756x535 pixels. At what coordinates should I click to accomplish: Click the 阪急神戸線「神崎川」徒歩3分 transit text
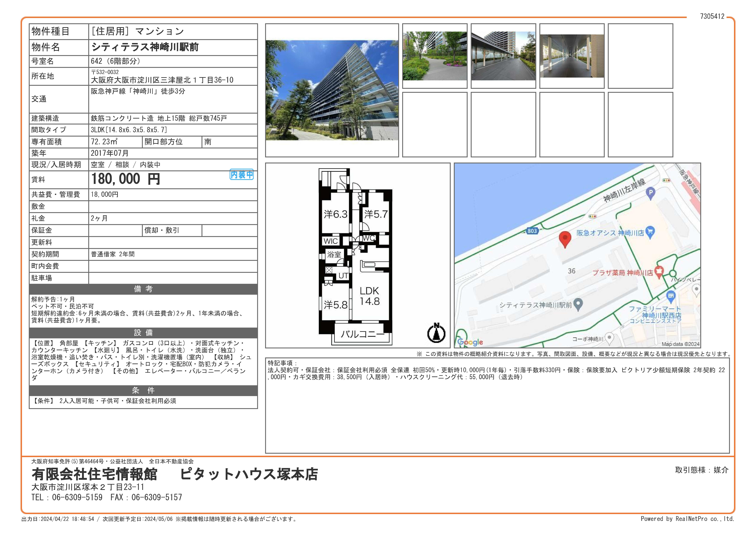pyautogui.click(x=138, y=91)
